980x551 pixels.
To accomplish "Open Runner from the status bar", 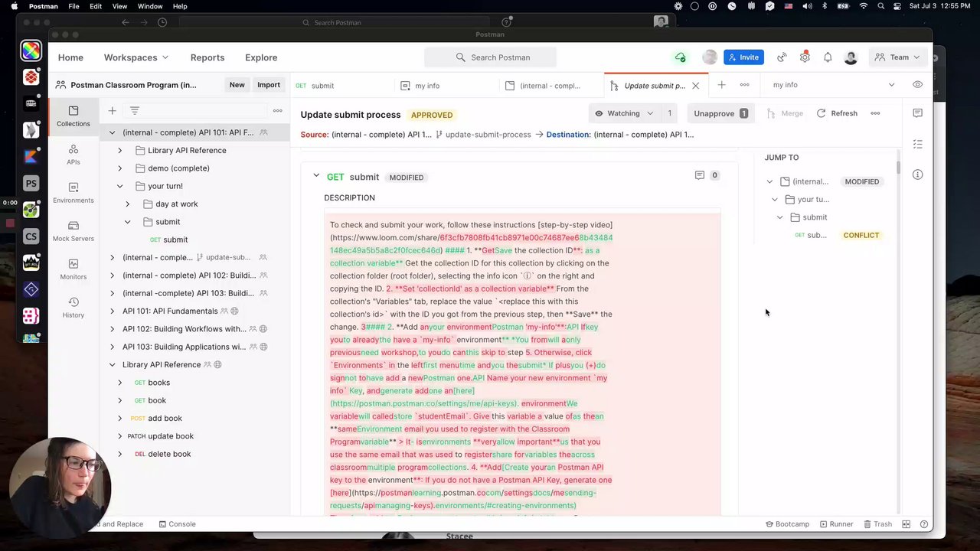I will 836,524.
